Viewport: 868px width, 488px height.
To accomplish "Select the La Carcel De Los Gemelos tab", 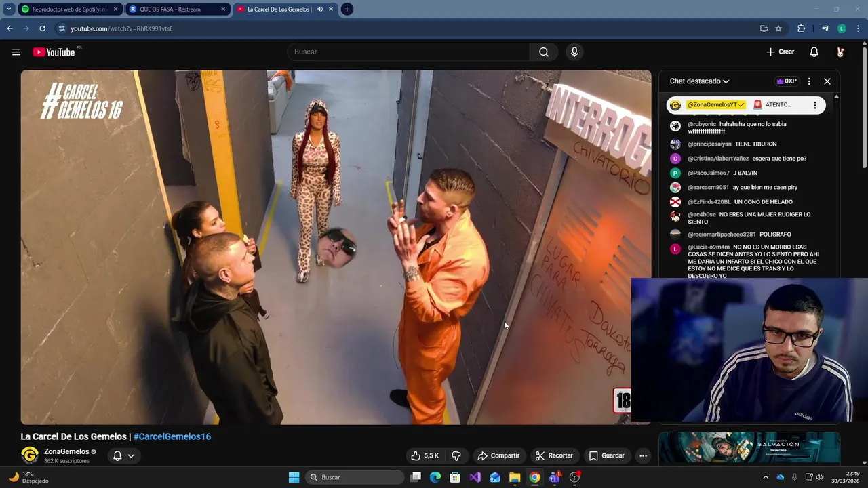I will [278, 9].
